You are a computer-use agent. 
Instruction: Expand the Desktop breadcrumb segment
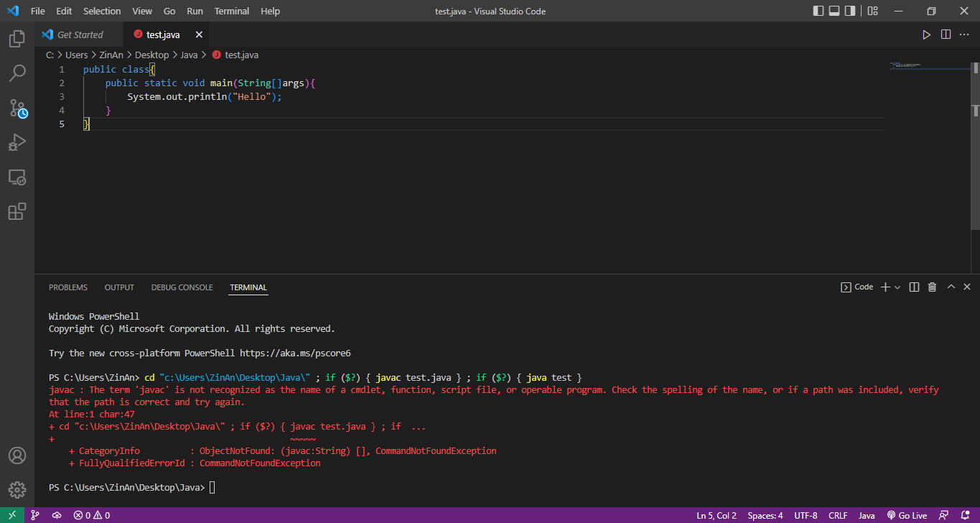[151, 55]
